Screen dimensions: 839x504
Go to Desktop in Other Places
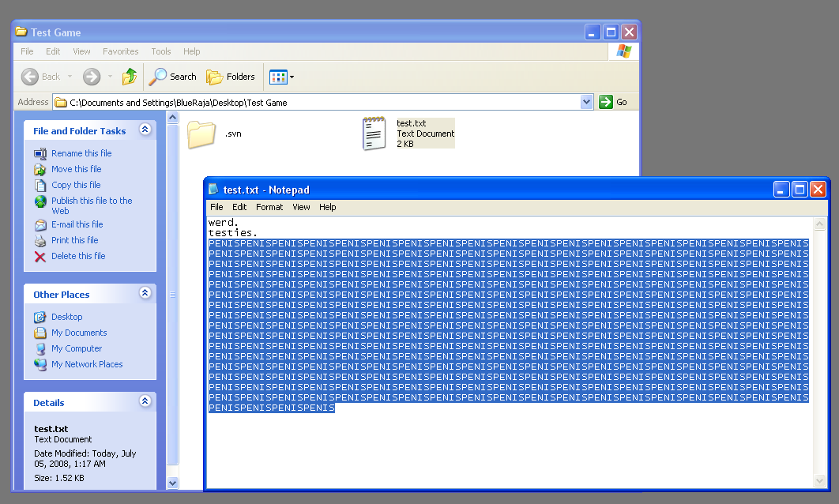(67, 317)
